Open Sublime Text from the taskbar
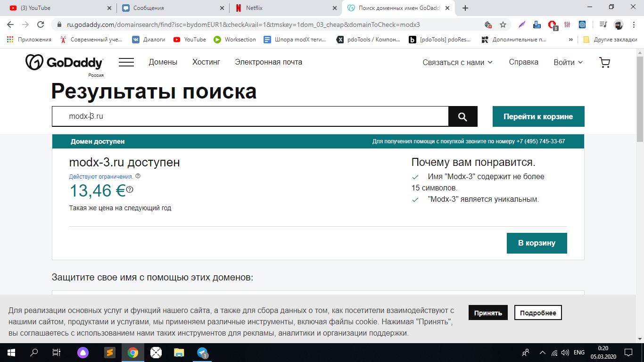 click(109, 352)
